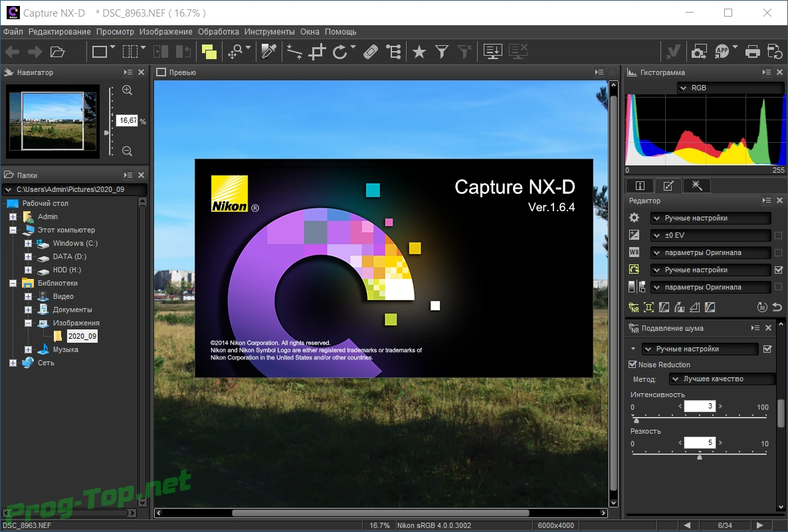Open the Обработка menu
The width and height of the screenshot is (788, 532).
coord(218,32)
